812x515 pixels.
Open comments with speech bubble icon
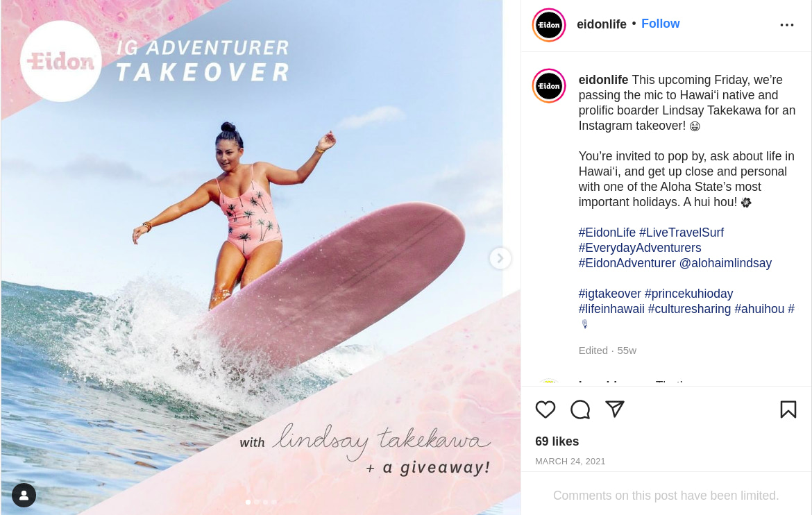coord(580,410)
